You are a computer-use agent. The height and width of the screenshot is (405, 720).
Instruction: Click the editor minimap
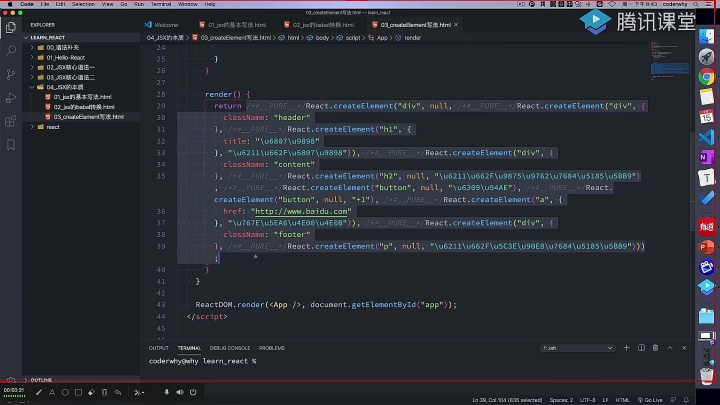click(669, 62)
